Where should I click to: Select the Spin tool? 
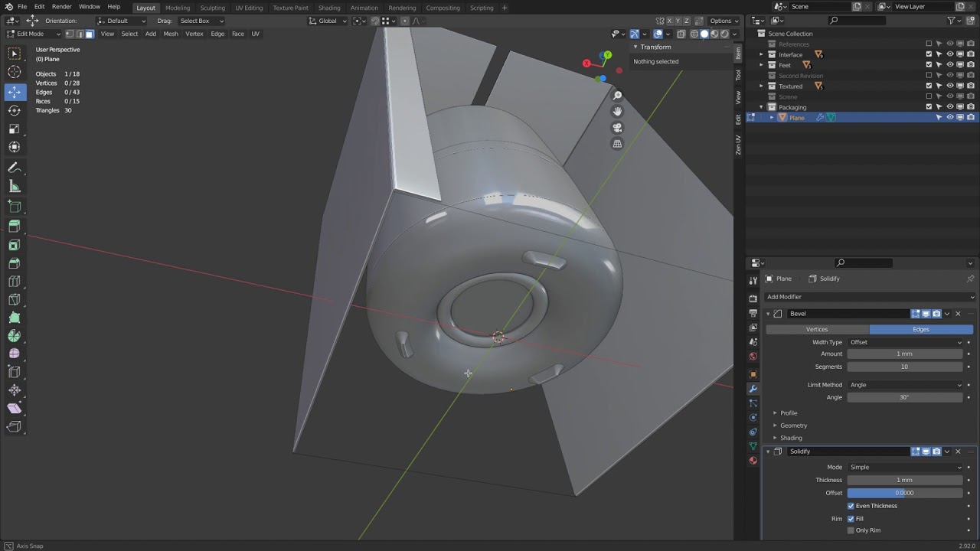pos(14,336)
